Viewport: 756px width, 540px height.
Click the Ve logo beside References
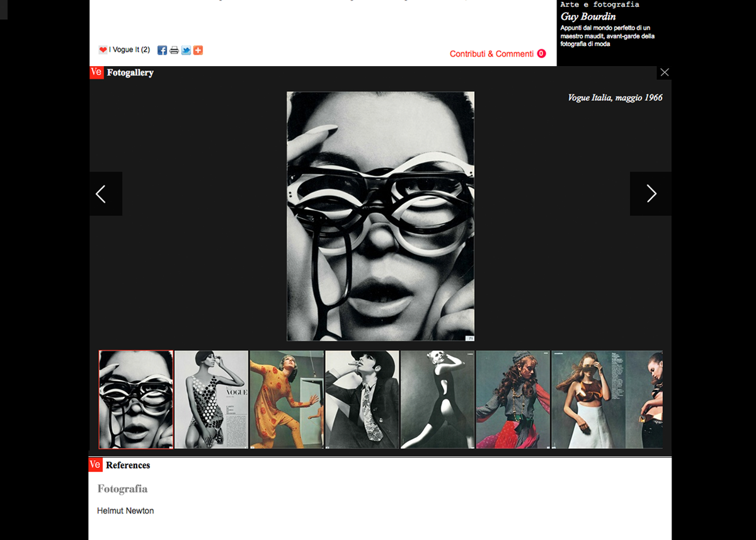(x=95, y=465)
